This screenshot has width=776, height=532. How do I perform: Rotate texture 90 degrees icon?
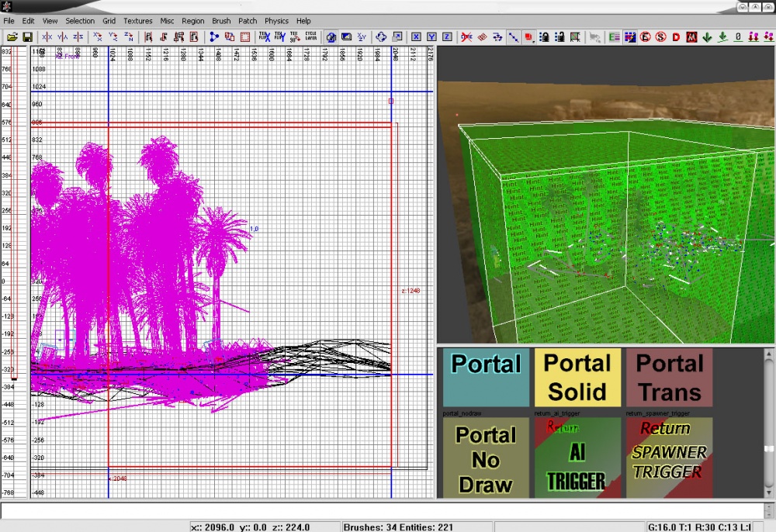coord(295,37)
